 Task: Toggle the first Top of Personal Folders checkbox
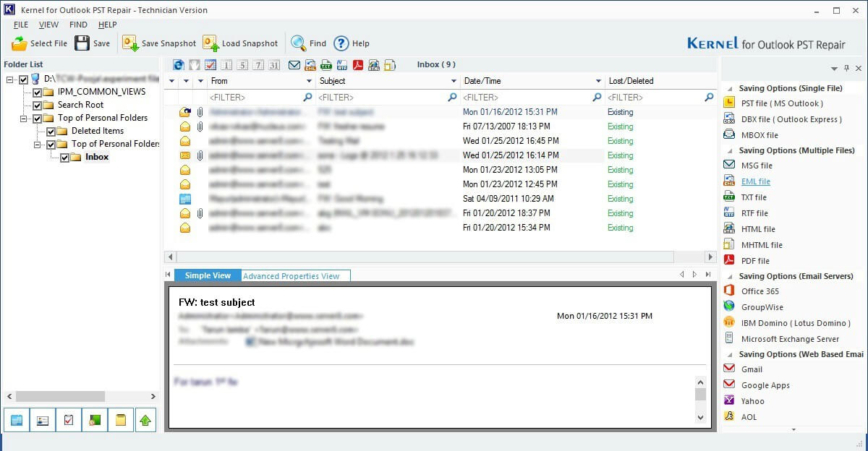(x=37, y=119)
